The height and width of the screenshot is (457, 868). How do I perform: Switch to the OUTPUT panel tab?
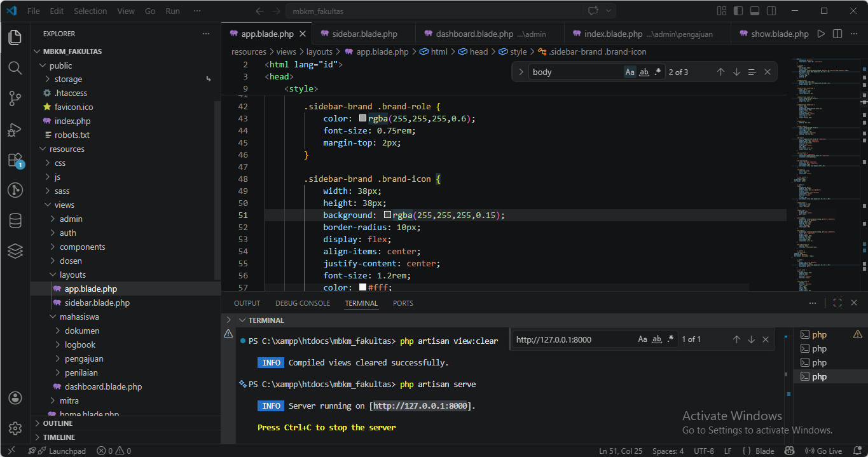coord(247,303)
